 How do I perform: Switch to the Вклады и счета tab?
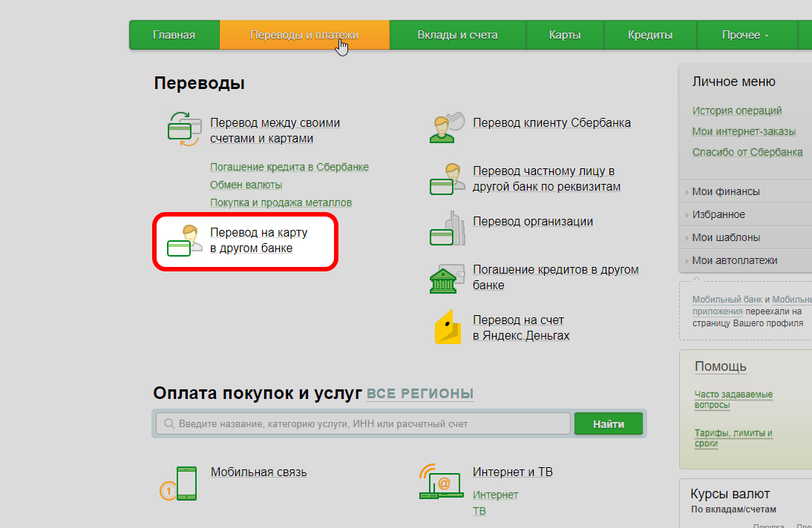point(457,35)
